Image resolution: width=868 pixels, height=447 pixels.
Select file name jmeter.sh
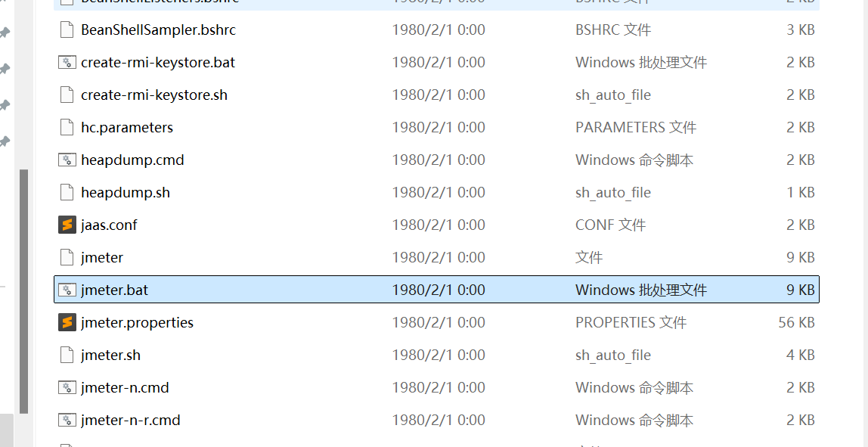(110, 355)
